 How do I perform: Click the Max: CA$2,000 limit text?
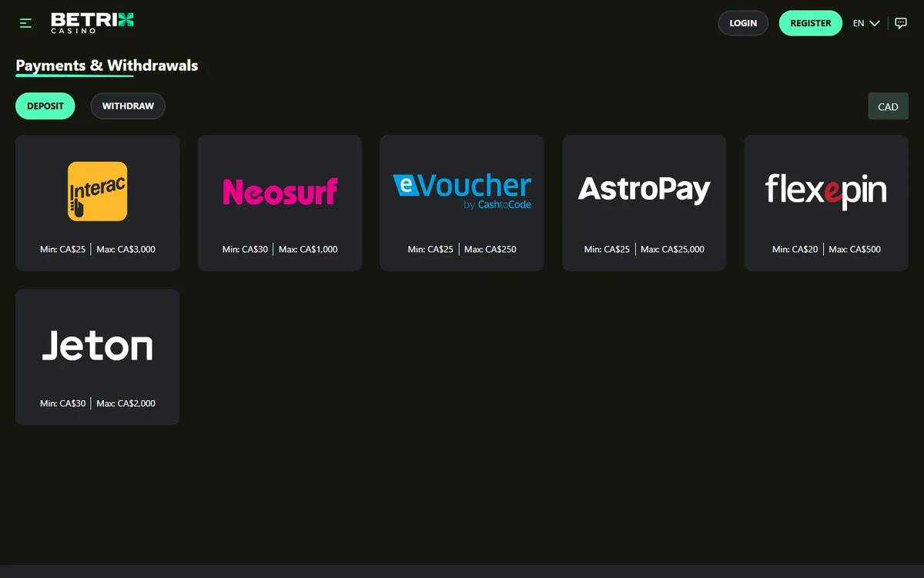[126, 403]
